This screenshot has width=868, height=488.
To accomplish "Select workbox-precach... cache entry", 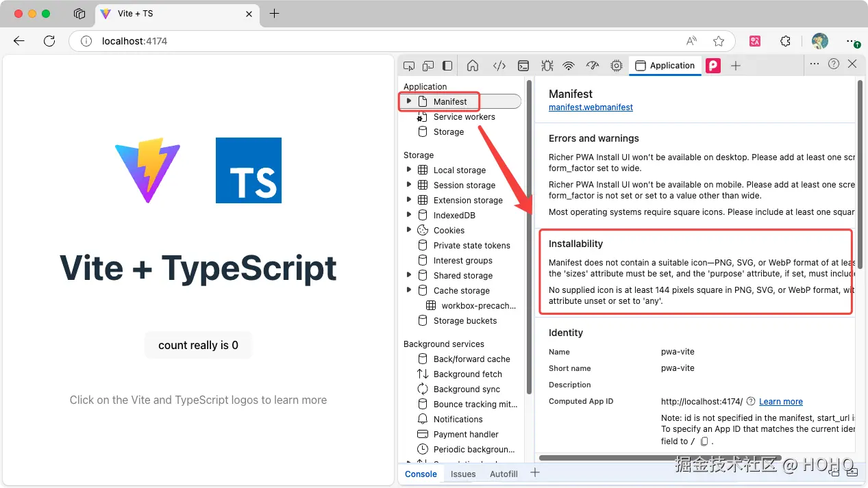I will pos(479,305).
